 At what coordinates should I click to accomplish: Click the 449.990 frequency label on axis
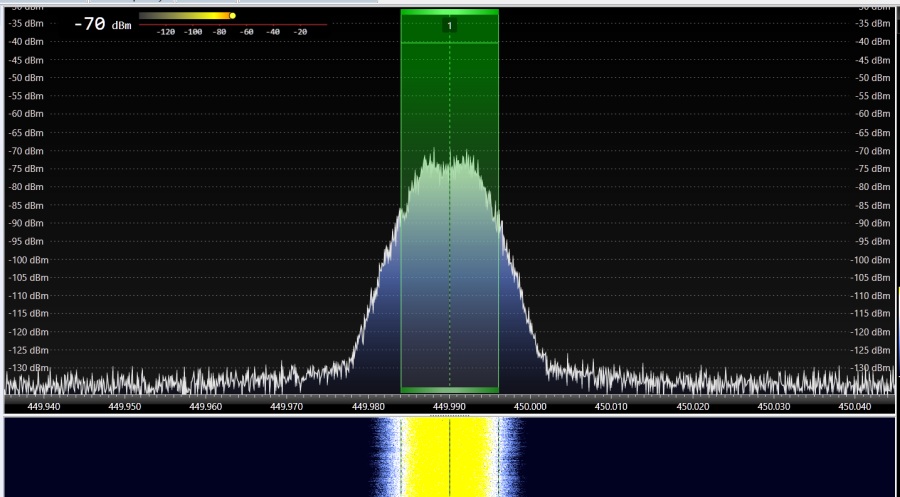[x=449, y=407]
